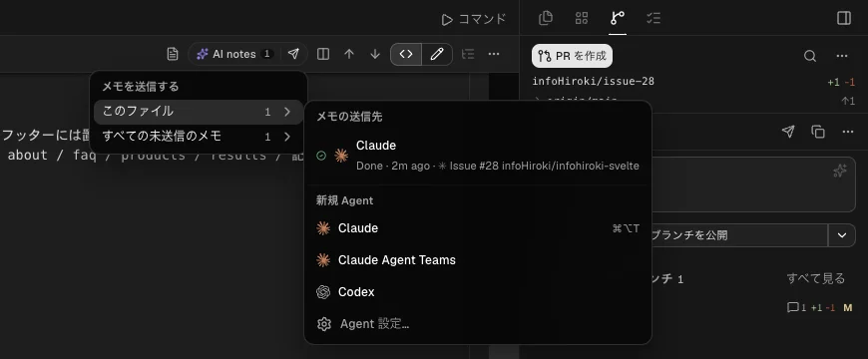The image size is (868, 359).
Task: Switch to code view mode
Action: pos(406,54)
